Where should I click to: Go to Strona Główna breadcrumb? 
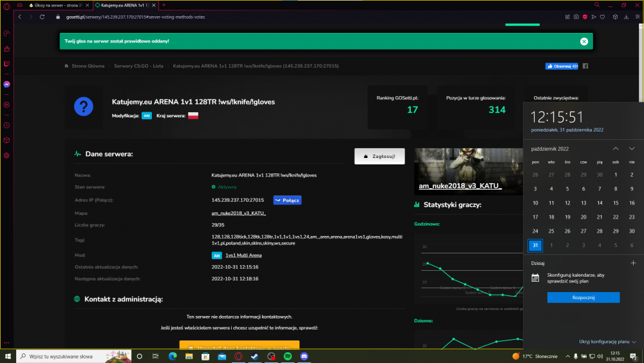coord(88,66)
